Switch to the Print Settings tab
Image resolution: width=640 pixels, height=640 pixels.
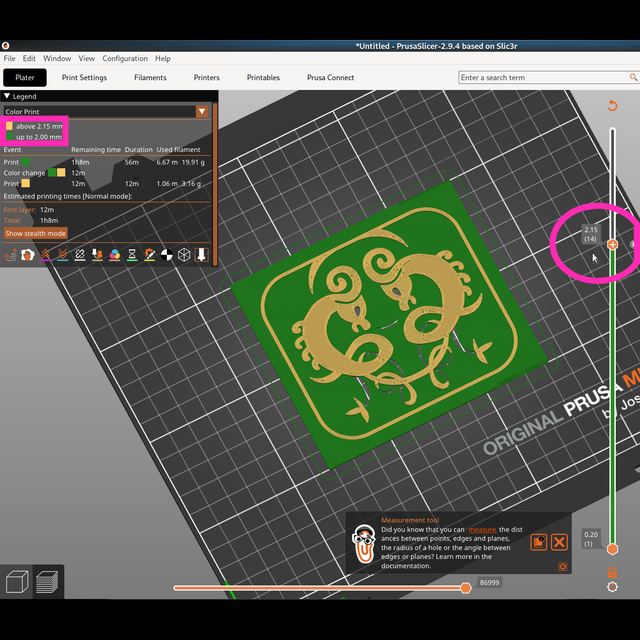pos(84,78)
